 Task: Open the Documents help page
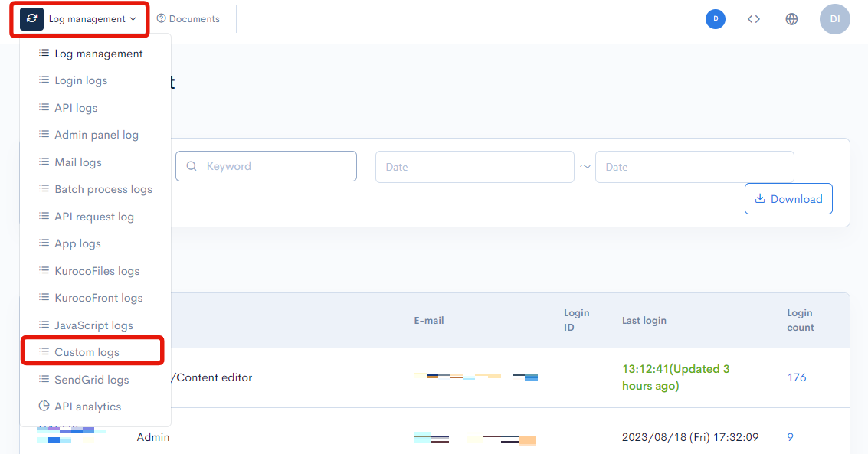click(188, 18)
